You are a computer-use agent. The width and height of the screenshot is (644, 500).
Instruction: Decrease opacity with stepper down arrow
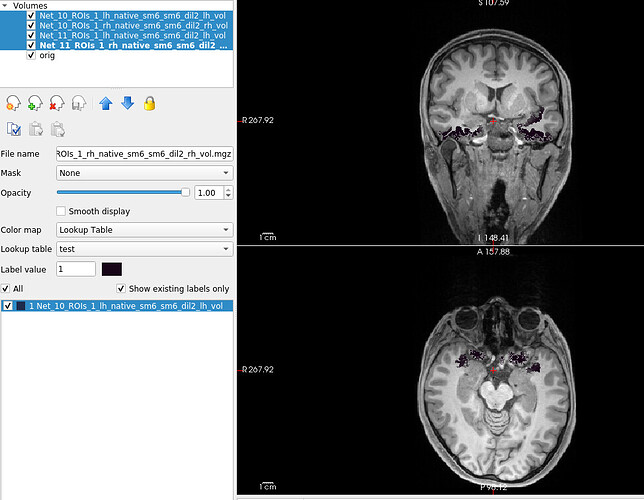tap(228, 196)
